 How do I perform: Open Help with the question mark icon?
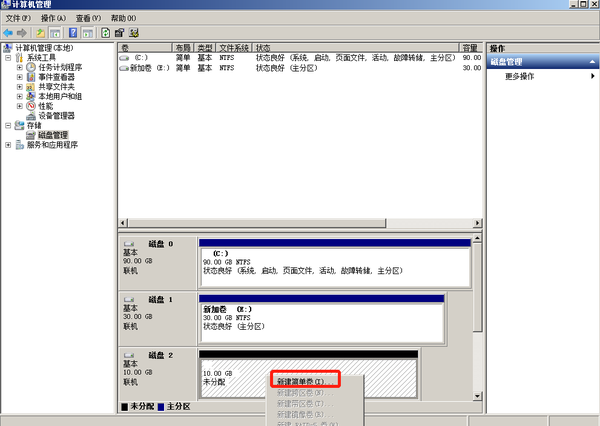[x=73, y=33]
